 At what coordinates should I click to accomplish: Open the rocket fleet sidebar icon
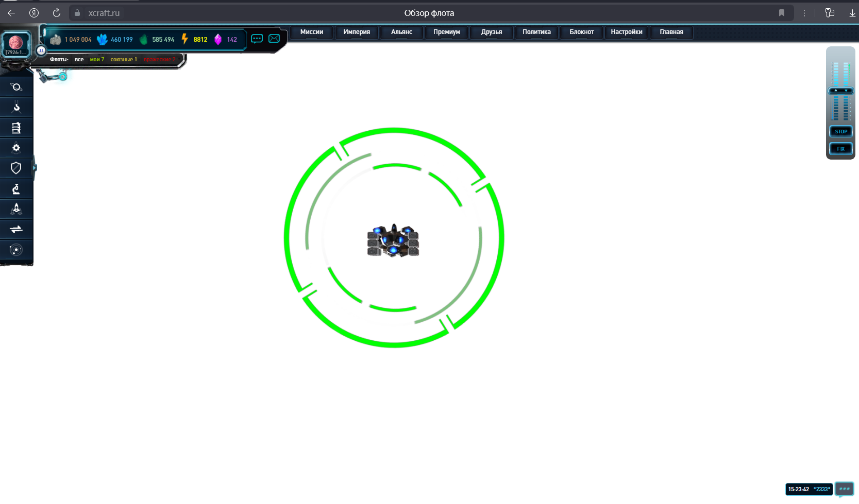click(16, 209)
